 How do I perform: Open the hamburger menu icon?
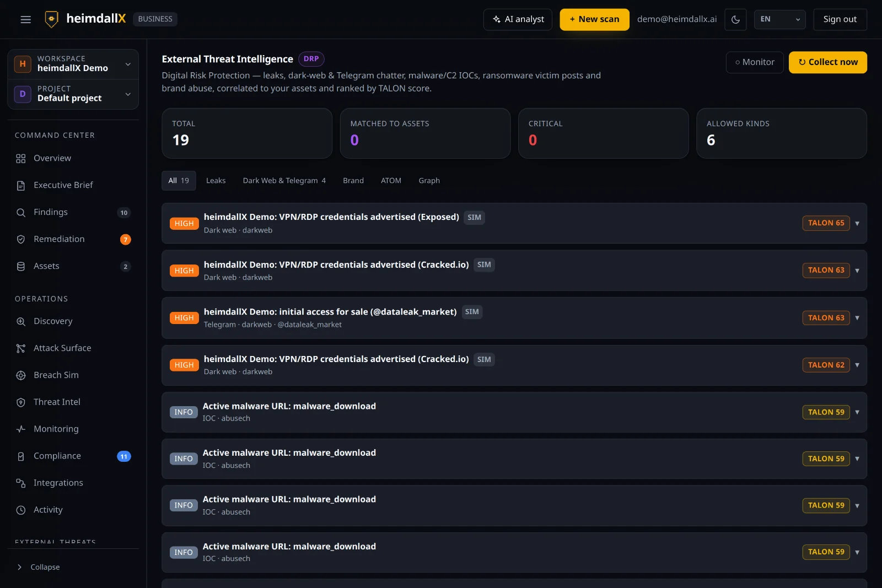(x=25, y=19)
